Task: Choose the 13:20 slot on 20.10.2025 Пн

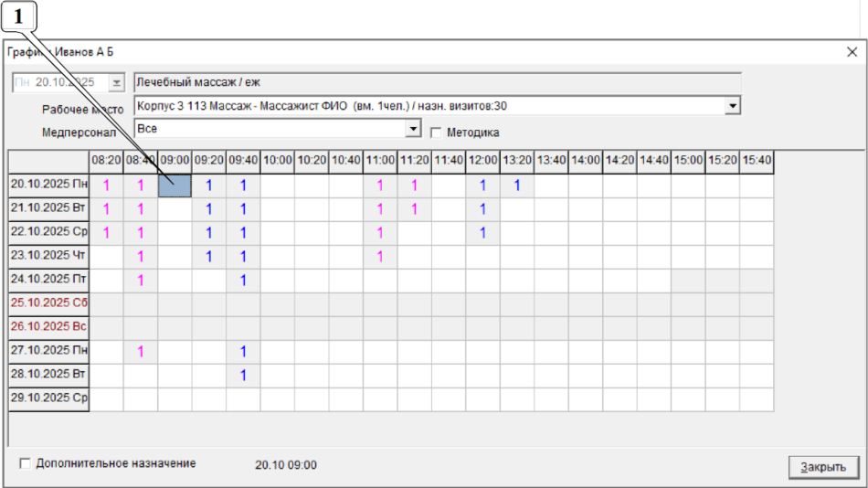Action: point(517,186)
